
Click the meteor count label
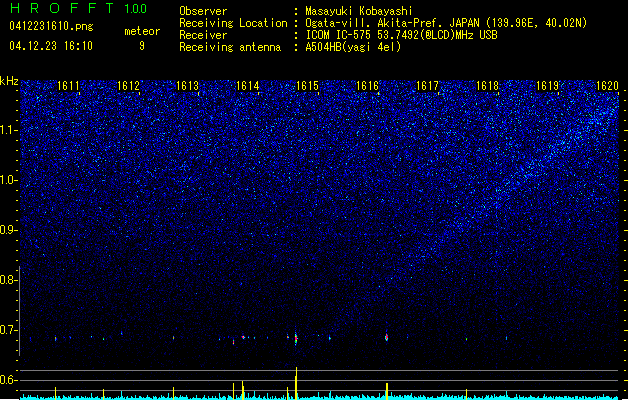[142, 31]
